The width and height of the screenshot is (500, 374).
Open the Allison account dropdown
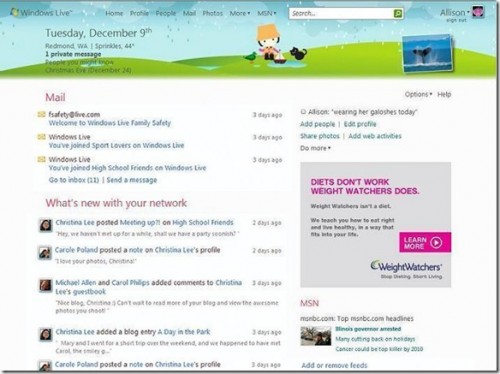click(455, 13)
